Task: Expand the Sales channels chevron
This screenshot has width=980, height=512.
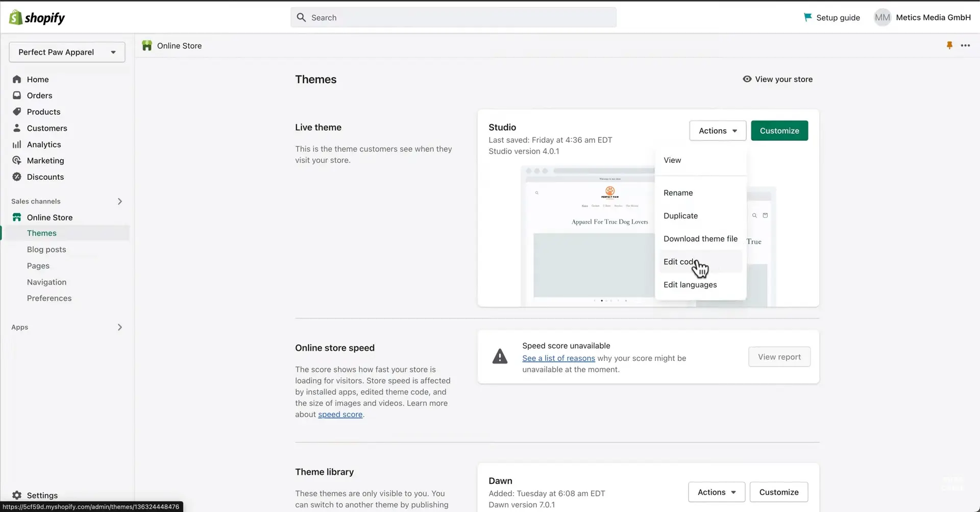Action: click(120, 201)
